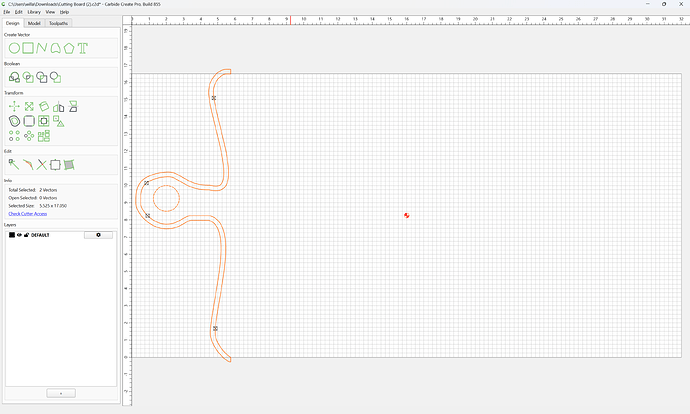Select the Polyline drawing tool
Screen dimensions: 690x414
tap(41, 48)
